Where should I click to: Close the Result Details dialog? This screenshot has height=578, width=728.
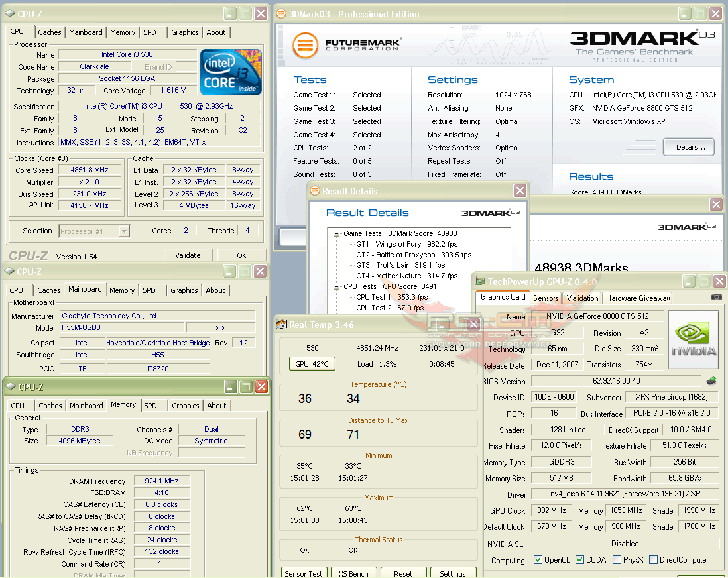pos(520,190)
